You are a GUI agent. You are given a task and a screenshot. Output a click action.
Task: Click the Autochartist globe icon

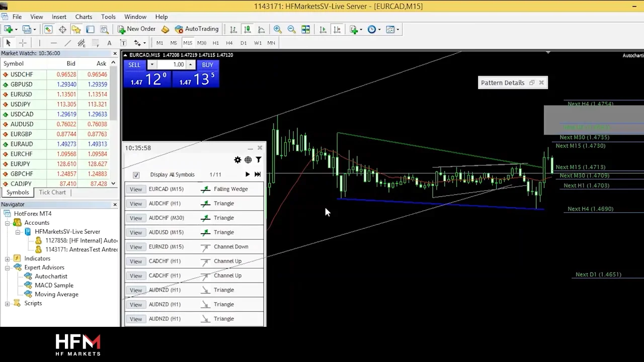coord(248,160)
